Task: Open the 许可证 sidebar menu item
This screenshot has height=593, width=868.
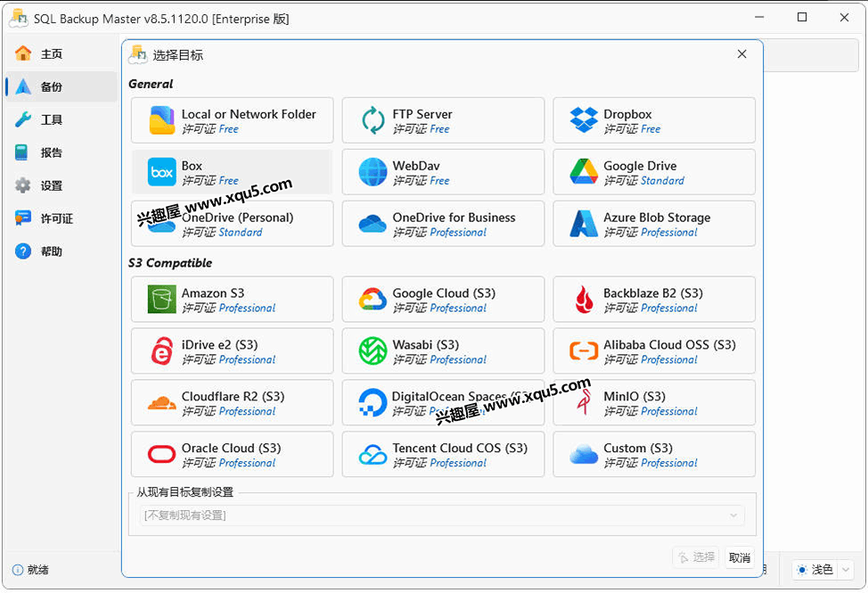Action: 61,218
